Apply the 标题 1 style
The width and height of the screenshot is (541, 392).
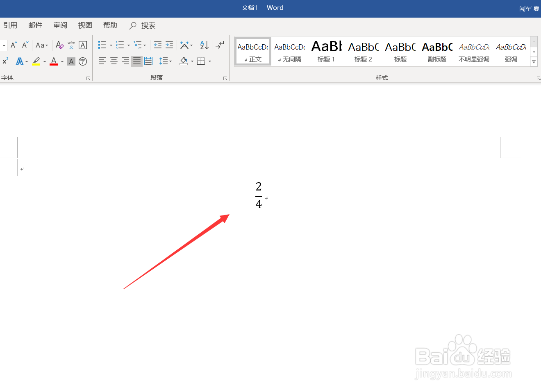(327, 51)
